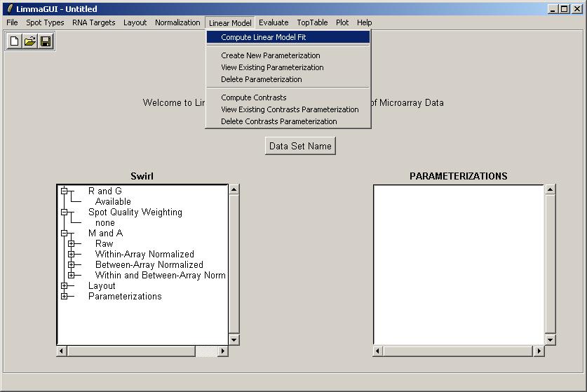Collapse the R and G tree node
Viewport: 587px width, 392px height.
(x=65, y=191)
